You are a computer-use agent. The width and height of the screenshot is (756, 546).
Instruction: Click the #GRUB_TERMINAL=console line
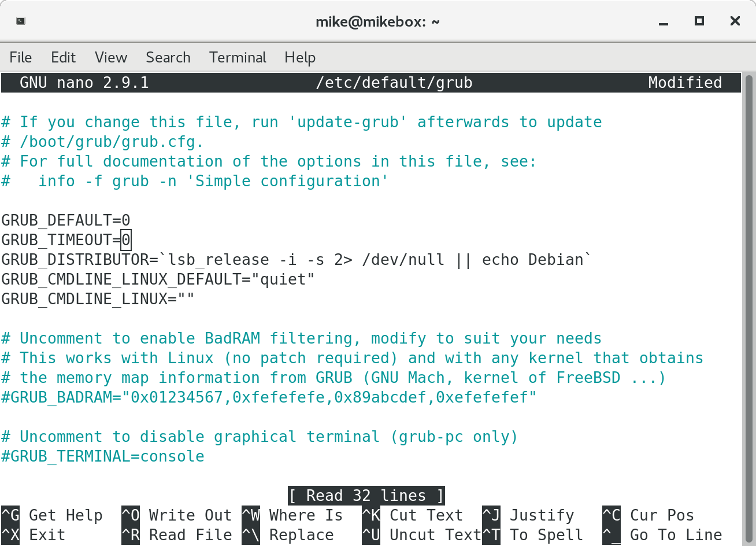[x=103, y=456]
